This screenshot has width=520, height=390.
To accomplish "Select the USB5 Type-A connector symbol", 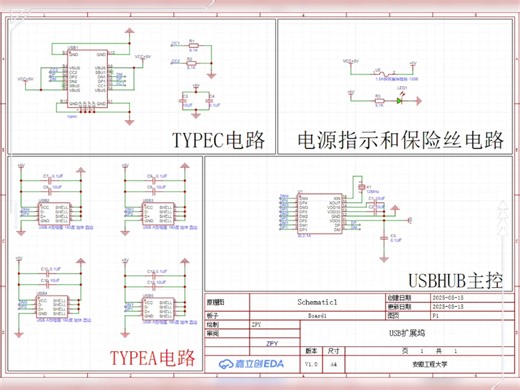I will click(158, 308).
